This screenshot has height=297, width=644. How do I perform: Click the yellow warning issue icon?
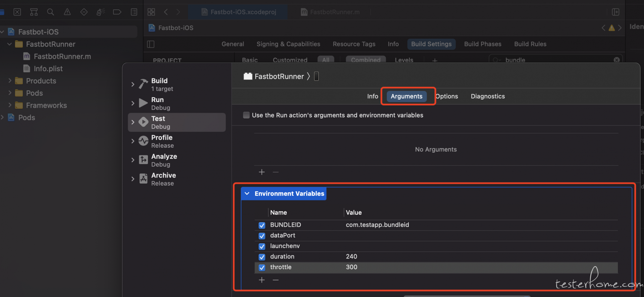612,28
